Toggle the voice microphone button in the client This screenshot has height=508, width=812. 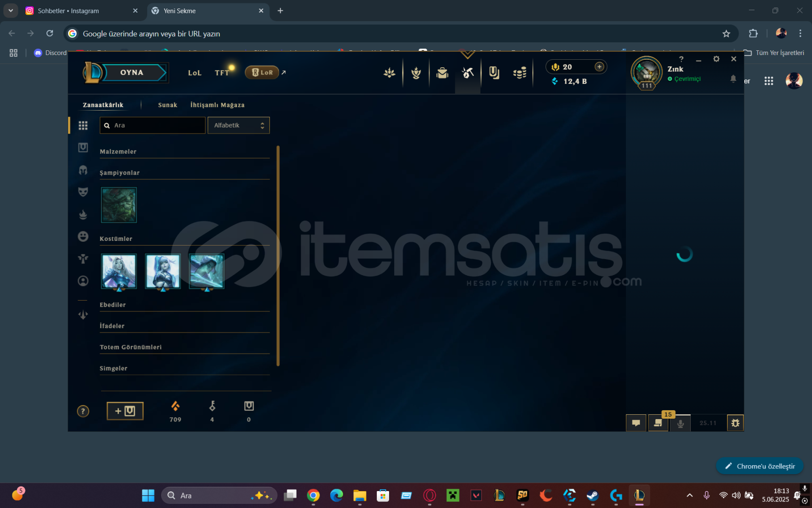coord(680,423)
